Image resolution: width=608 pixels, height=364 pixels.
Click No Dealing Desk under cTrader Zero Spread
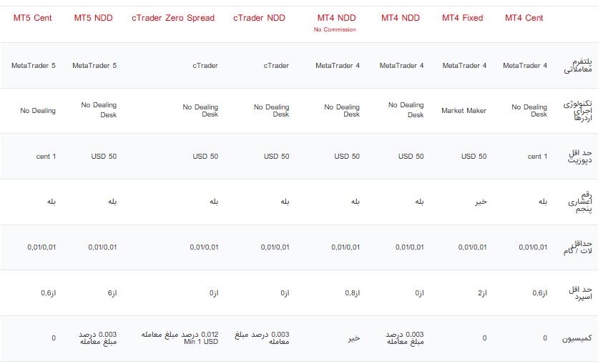[200, 110]
